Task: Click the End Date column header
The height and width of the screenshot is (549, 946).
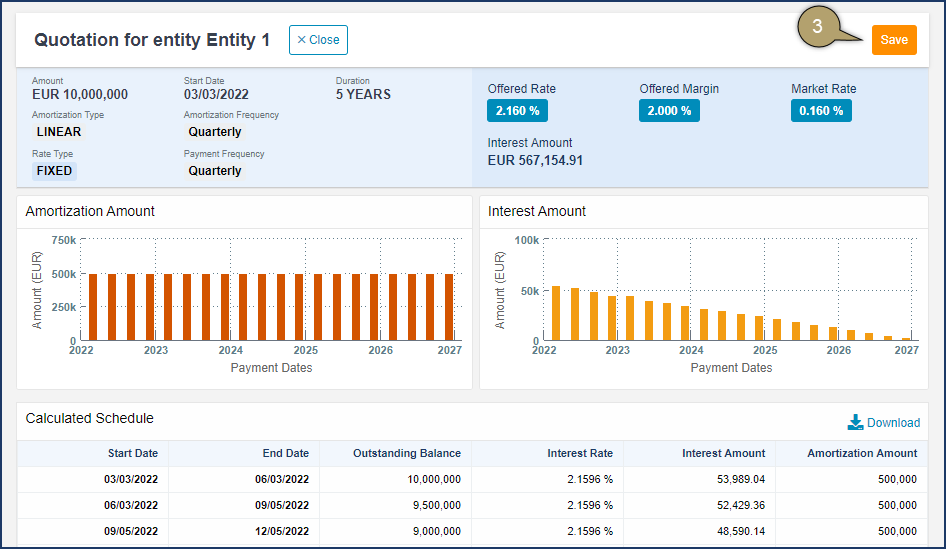Action: click(285, 453)
